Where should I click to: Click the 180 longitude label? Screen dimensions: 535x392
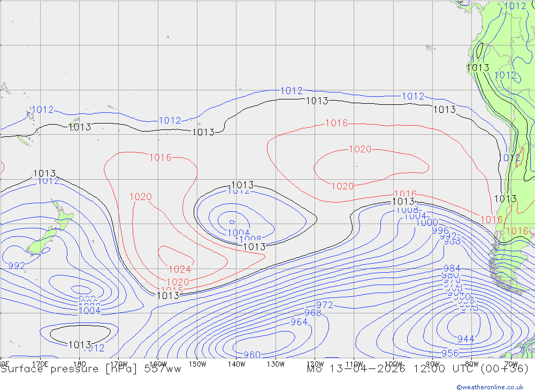pos(80,364)
